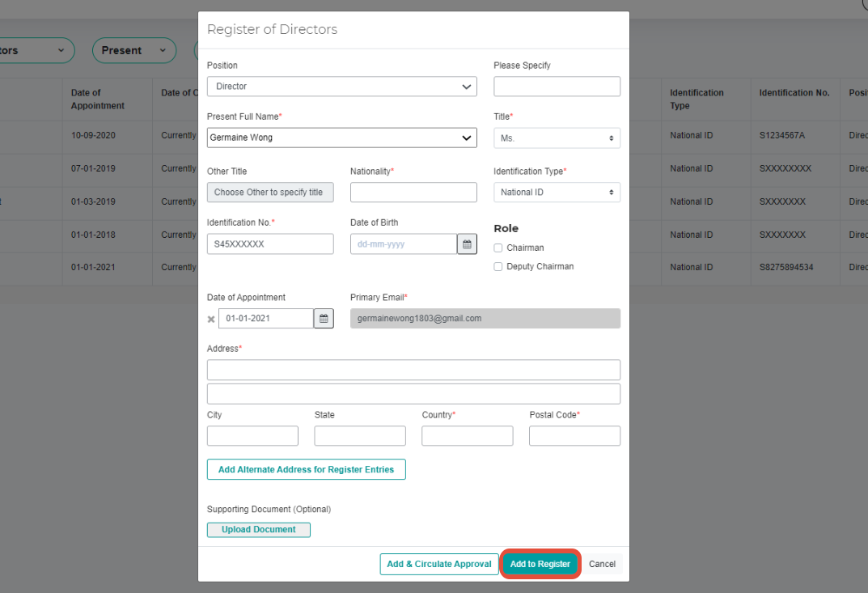Open the Position dropdown showing Director

click(x=341, y=87)
